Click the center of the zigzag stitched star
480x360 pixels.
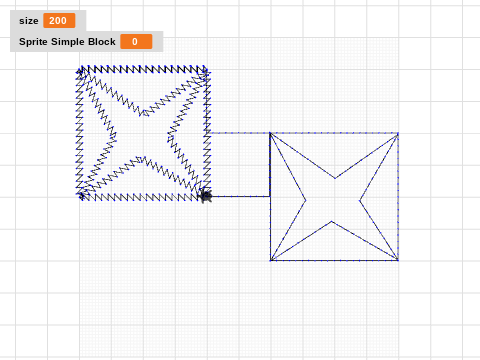(143, 135)
